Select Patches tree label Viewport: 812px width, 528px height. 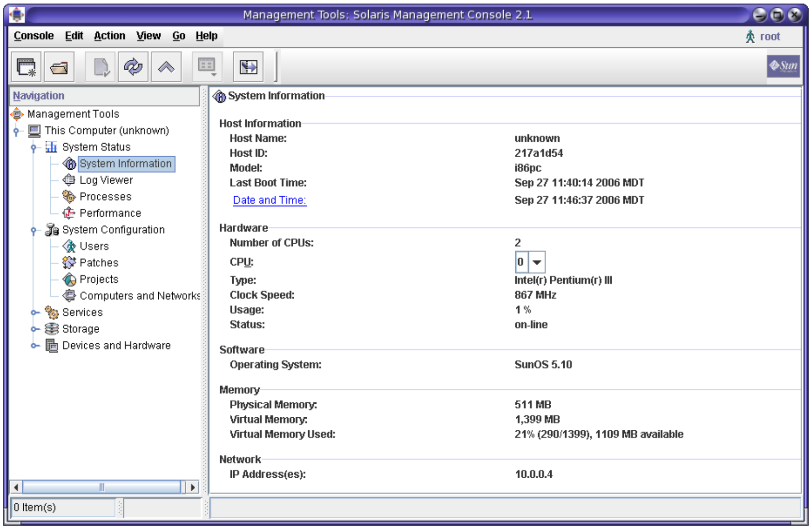(x=99, y=263)
